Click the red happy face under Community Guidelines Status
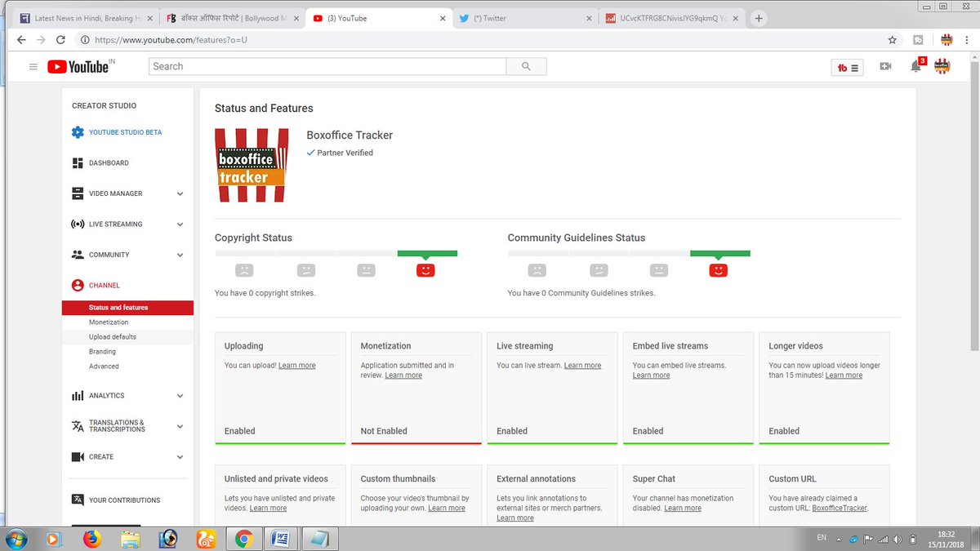This screenshot has width=980, height=551. pos(718,270)
